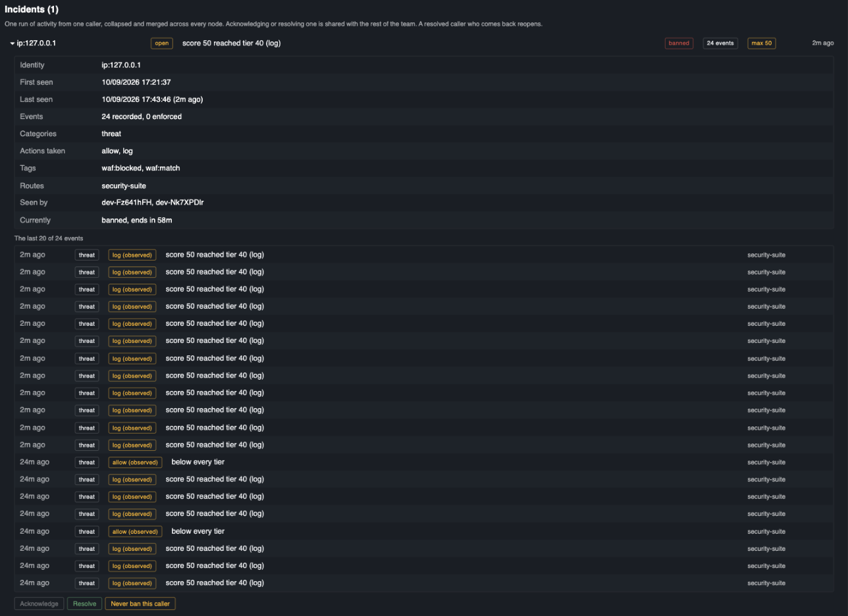This screenshot has height=616, width=848.
Task: Click Never ban this caller
Action: (140, 603)
